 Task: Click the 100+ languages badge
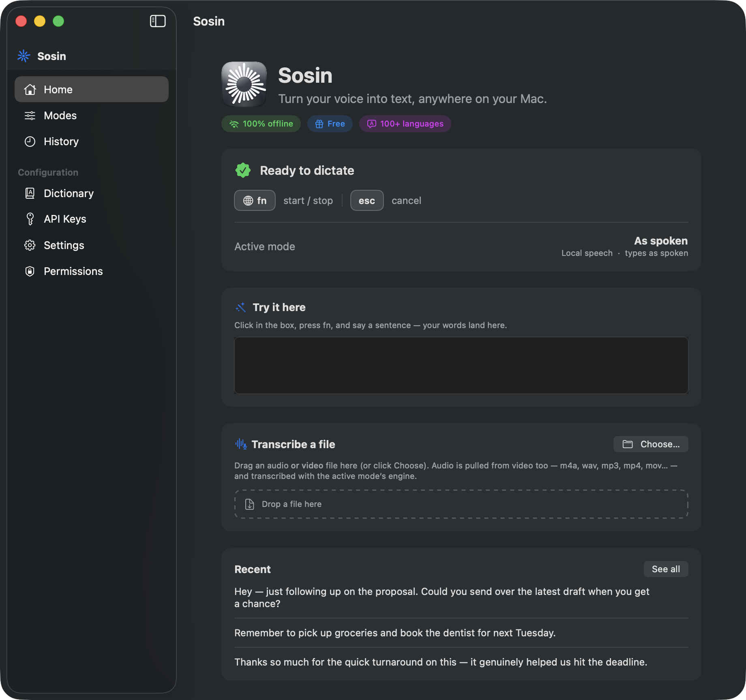[405, 124]
